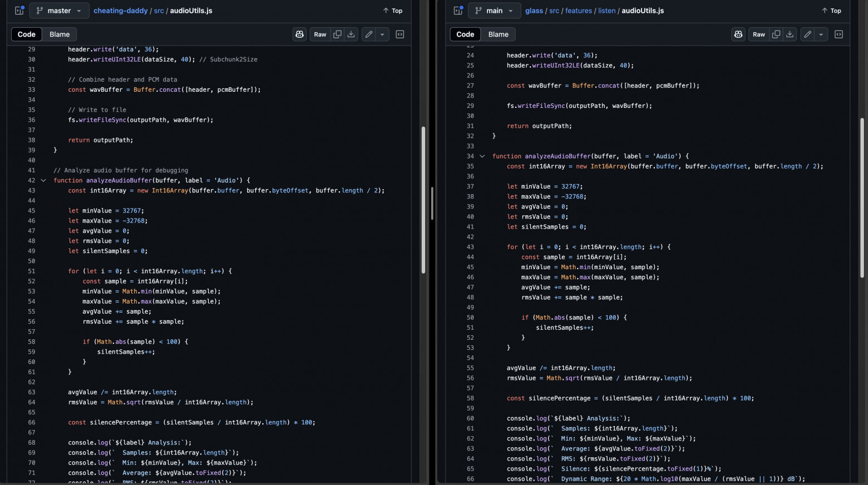Edit file with pencil icon in right pane

(807, 34)
